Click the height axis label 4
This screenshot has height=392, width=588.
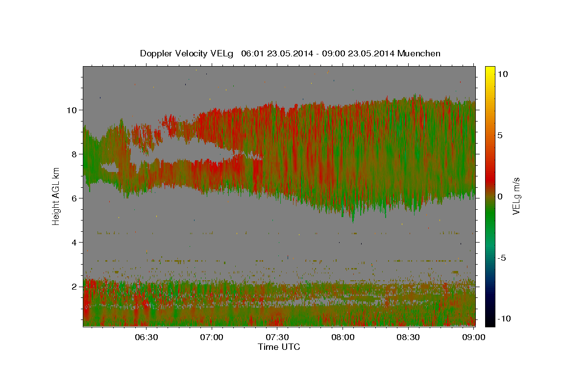(x=75, y=242)
